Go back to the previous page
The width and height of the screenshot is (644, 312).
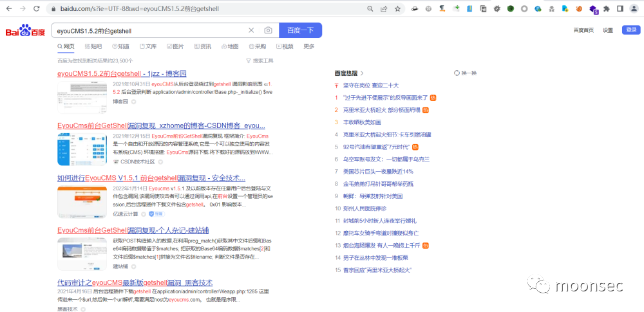coord(9,8)
